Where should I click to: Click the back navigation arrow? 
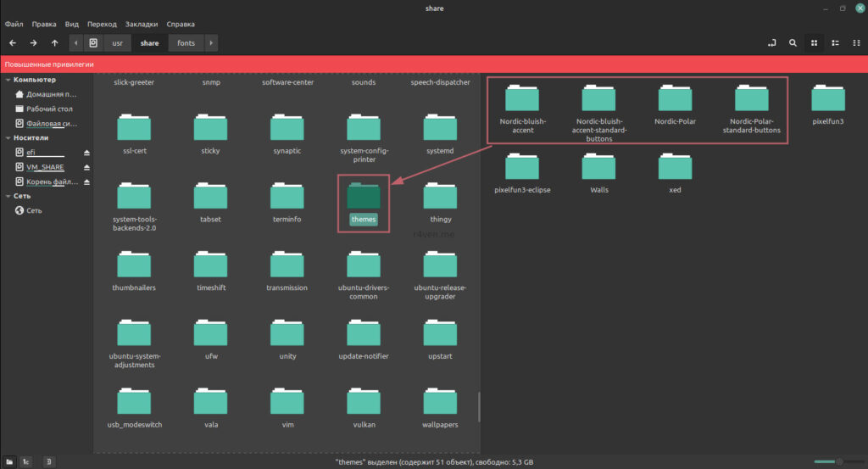13,42
